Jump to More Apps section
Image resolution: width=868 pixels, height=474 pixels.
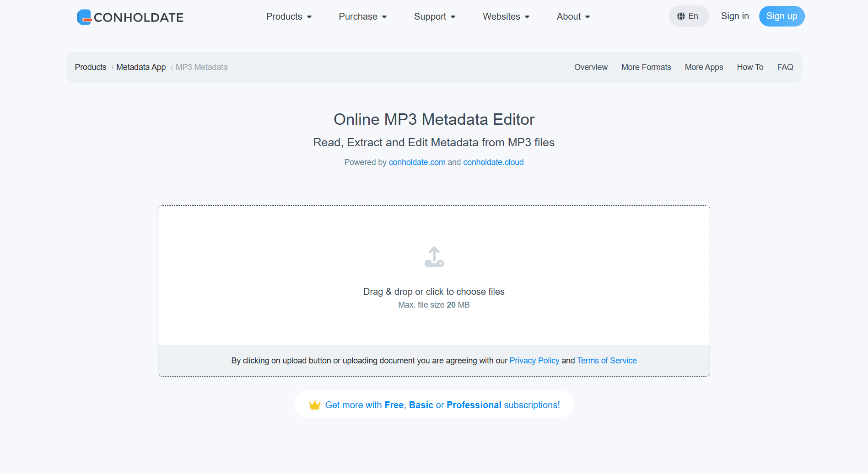(x=704, y=67)
